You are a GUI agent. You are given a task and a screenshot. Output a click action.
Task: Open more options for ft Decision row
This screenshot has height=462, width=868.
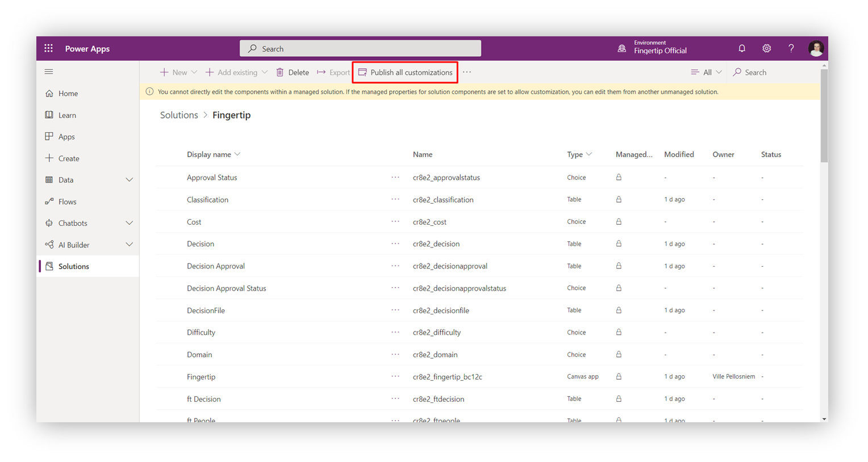point(395,398)
